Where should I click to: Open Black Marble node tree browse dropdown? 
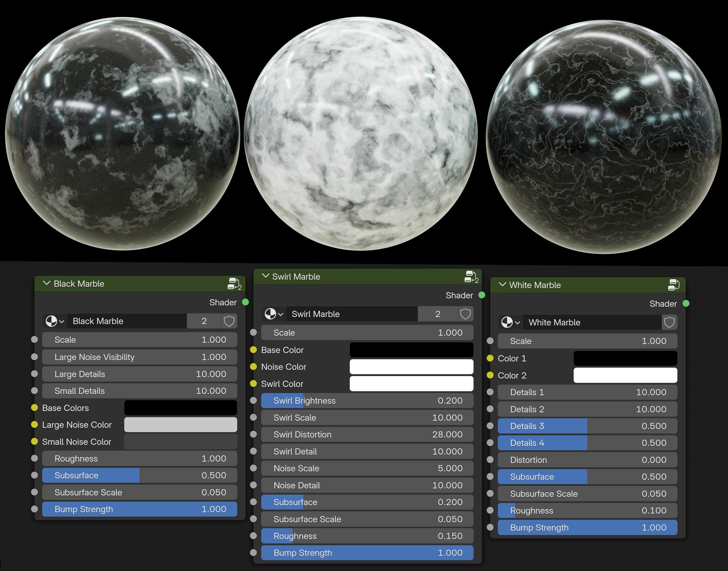coord(54,321)
